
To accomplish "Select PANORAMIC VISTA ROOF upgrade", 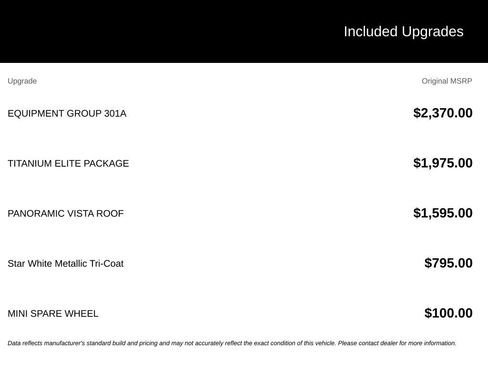I will (66, 214).
